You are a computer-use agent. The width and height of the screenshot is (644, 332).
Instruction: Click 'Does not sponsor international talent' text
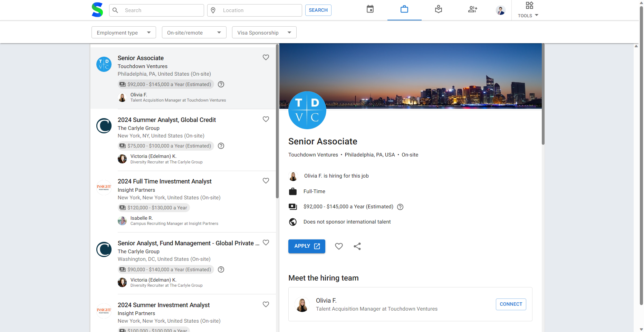(347, 222)
